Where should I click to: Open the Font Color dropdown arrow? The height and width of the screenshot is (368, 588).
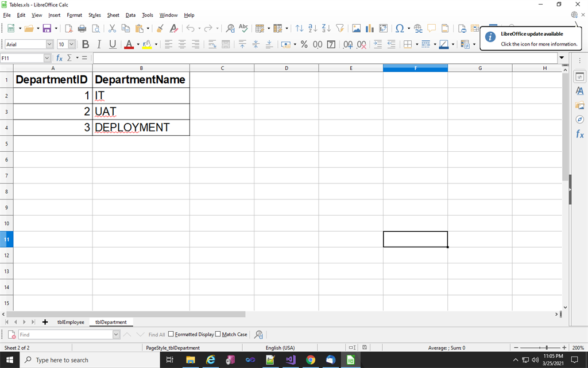(x=138, y=44)
